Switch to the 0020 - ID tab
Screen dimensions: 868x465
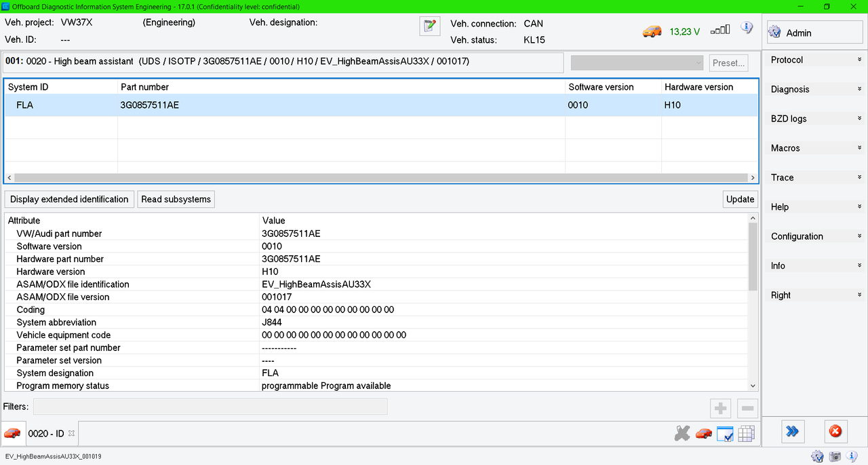(x=46, y=433)
